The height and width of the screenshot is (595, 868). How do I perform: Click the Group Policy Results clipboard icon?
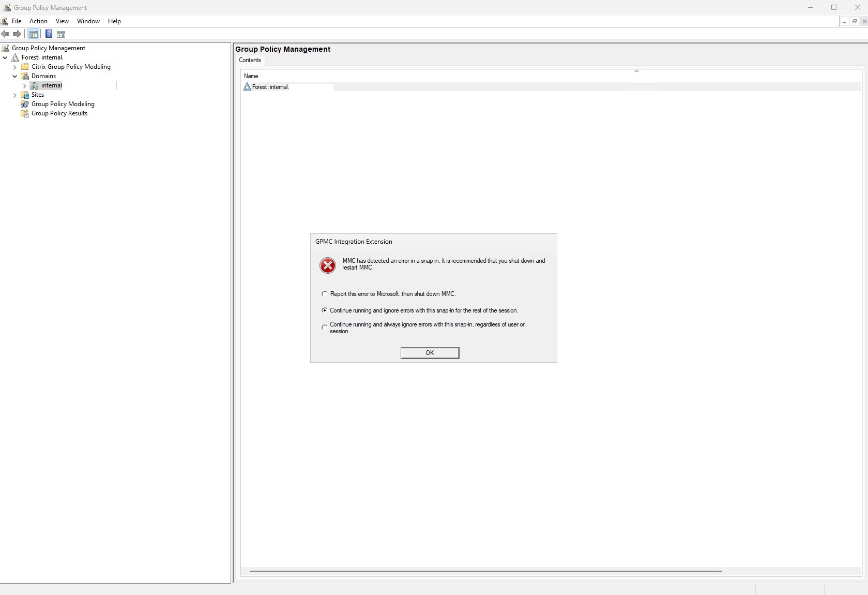[x=25, y=113]
